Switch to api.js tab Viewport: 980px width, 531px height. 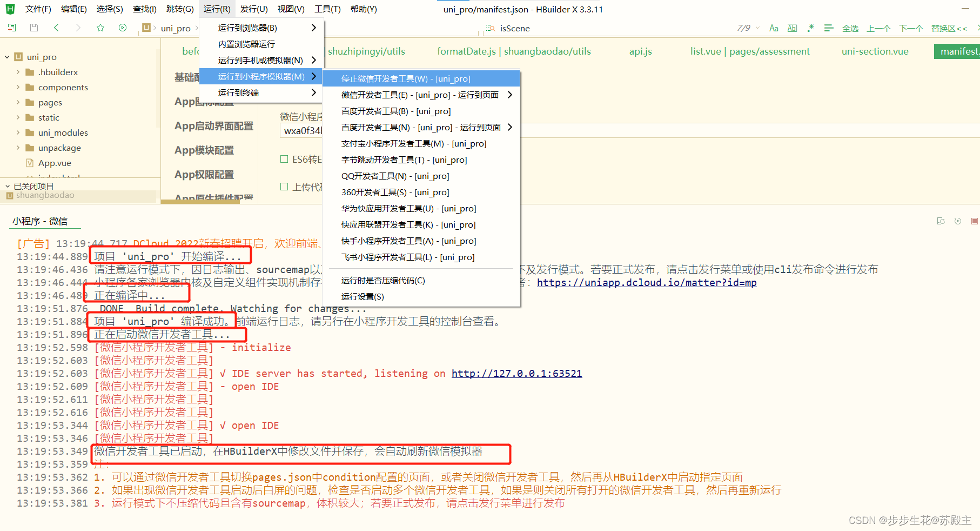point(640,51)
